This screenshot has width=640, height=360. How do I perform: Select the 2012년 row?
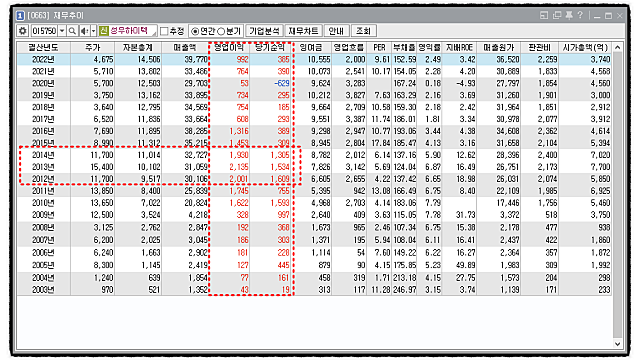pyautogui.click(x=314, y=179)
